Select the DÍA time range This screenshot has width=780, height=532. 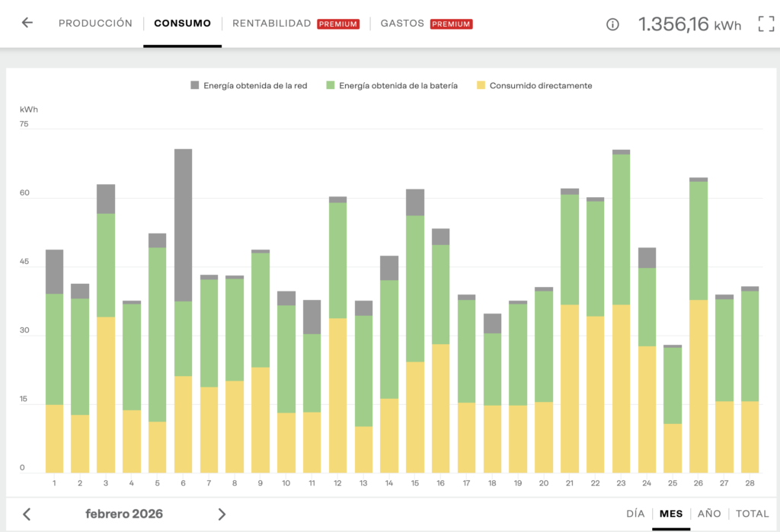[635, 514]
